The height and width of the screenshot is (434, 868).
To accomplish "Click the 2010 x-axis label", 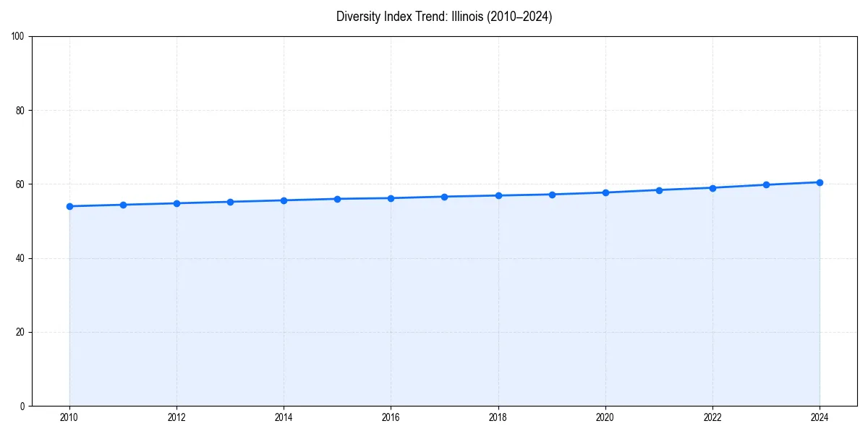I will pyautogui.click(x=69, y=417).
